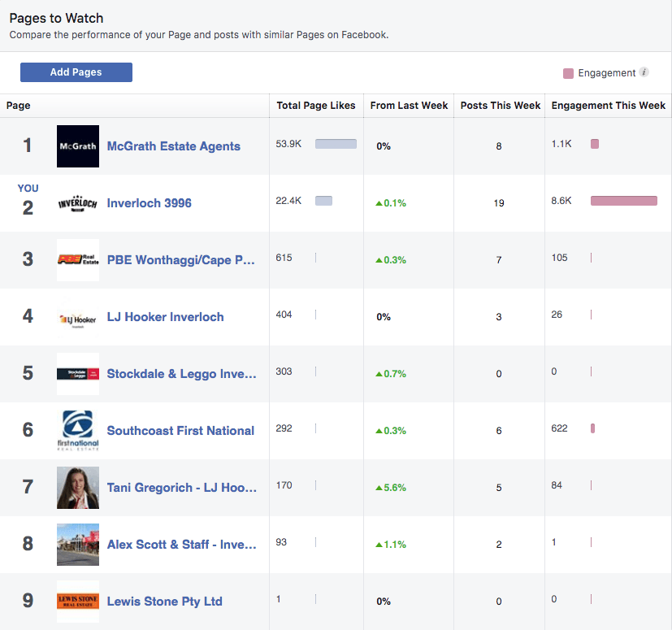
Task: Click Southcoast First National's 622 engagement bar
Action: tap(592, 428)
